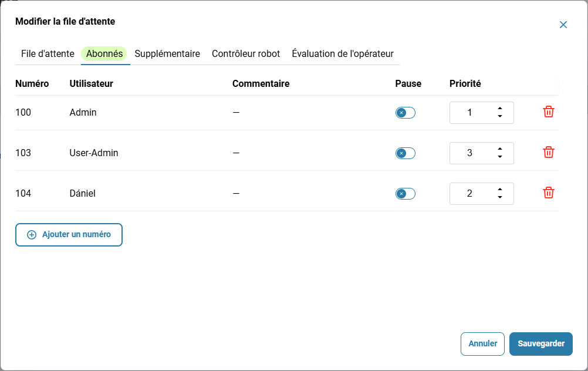Toggle pause for Admin 100
This screenshot has width=588, height=371.
pos(405,113)
